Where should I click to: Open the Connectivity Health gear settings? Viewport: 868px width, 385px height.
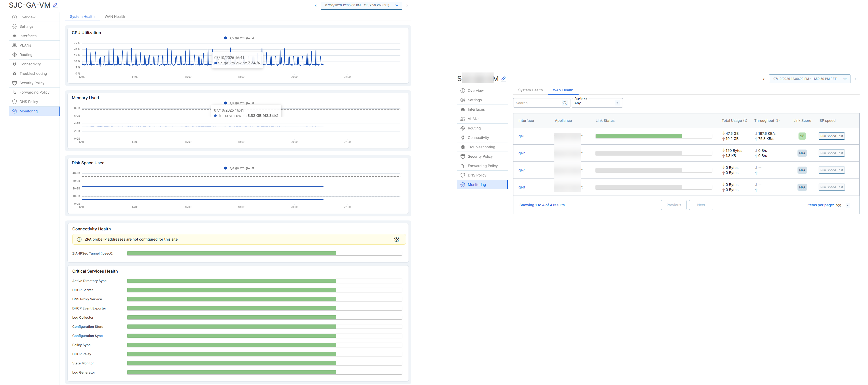coord(397,239)
